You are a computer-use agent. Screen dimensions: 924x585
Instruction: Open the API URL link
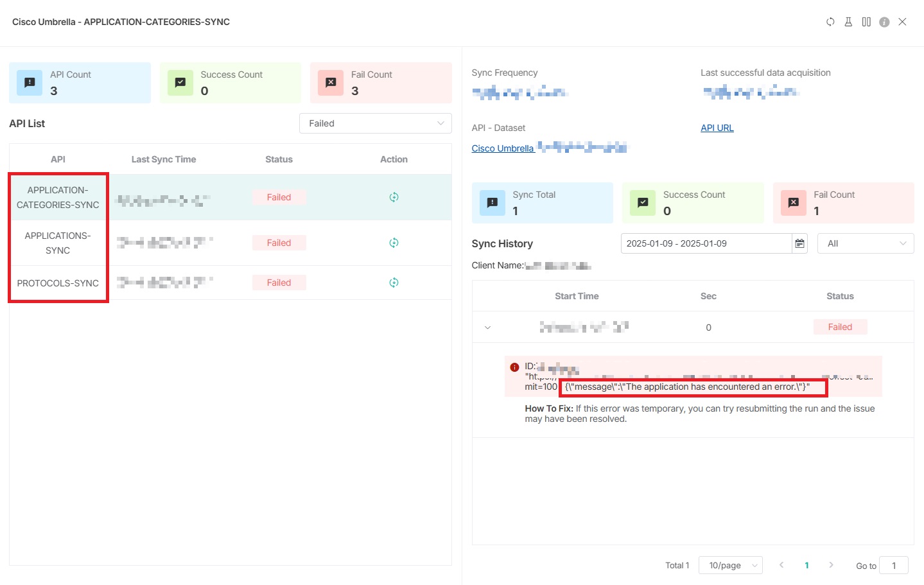tap(717, 128)
